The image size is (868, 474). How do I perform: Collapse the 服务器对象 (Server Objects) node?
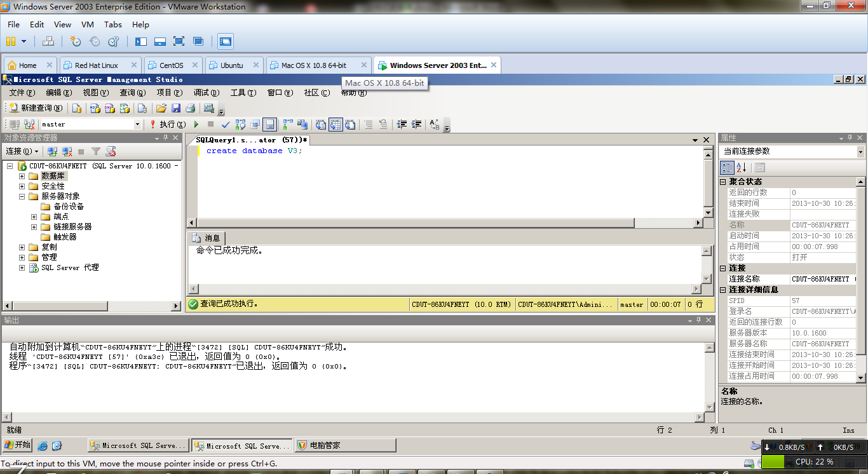coord(22,196)
